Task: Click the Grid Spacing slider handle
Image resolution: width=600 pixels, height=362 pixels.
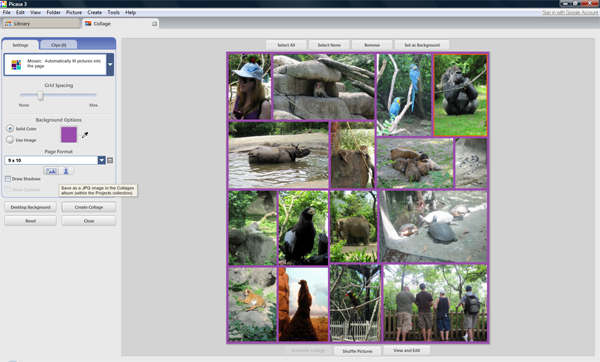Action: tap(40, 95)
